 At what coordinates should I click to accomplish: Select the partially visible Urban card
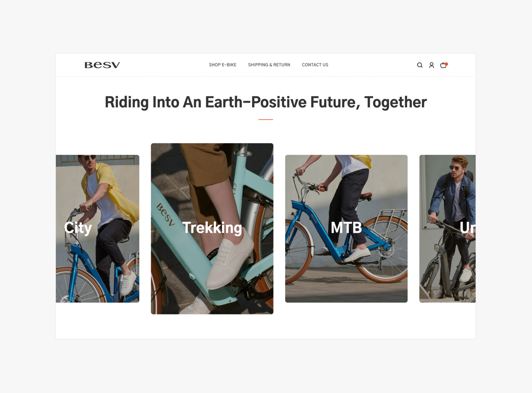pos(447,228)
